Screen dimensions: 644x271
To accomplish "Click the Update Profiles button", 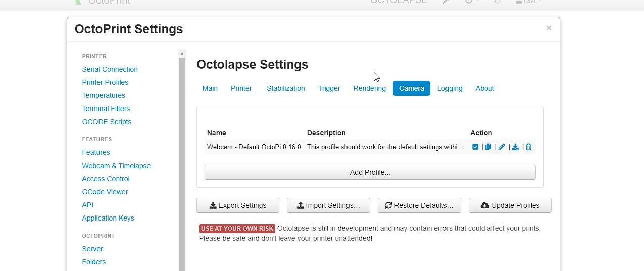I will click(510, 205).
